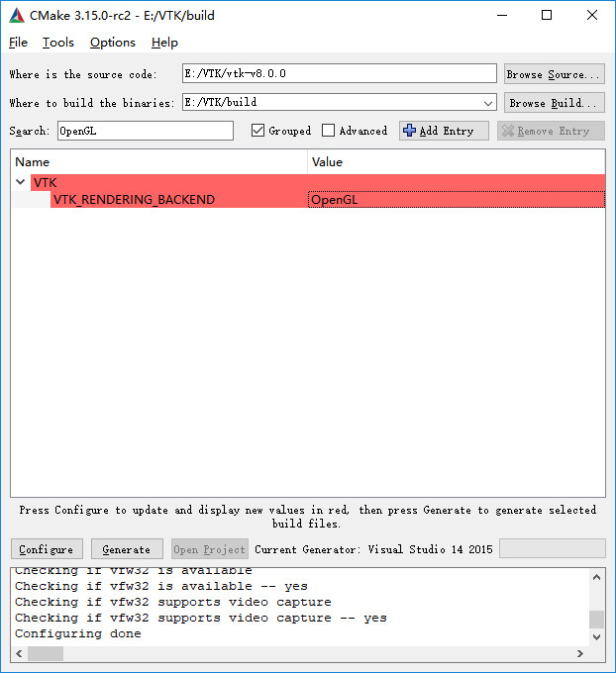Select the VTK group row
Image resolution: width=616 pixels, height=673 pixels.
point(318,182)
